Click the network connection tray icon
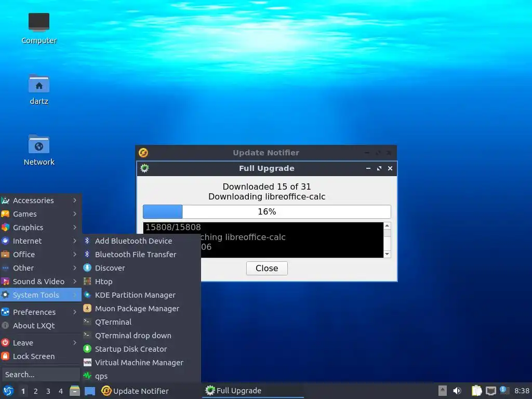The image size is (532, 399). click(x=490, y=391)
